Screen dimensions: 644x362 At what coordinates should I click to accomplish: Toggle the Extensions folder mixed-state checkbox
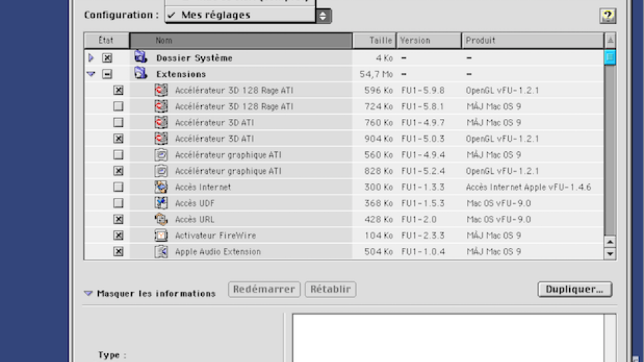pyautogui.click(x=107, y=74)
